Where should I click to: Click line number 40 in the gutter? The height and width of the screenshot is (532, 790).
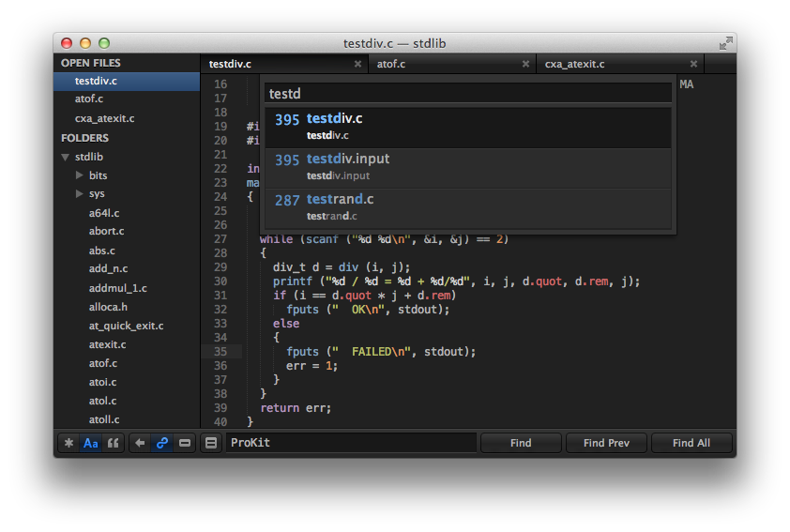point(220,421)
